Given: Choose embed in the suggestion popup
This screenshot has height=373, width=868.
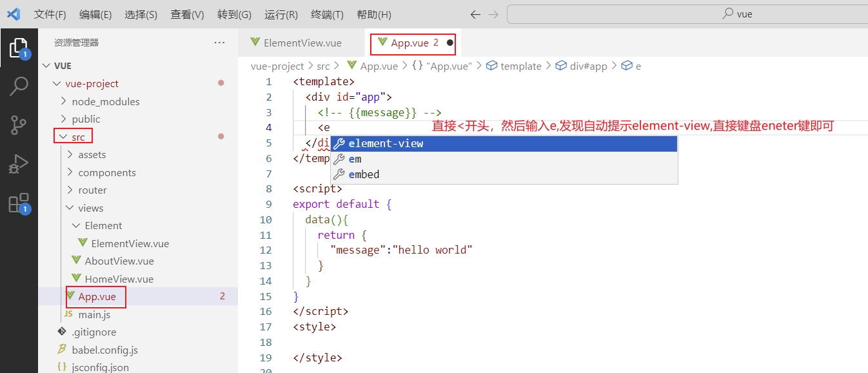Looking at the screenshot, I should [364, 174].
